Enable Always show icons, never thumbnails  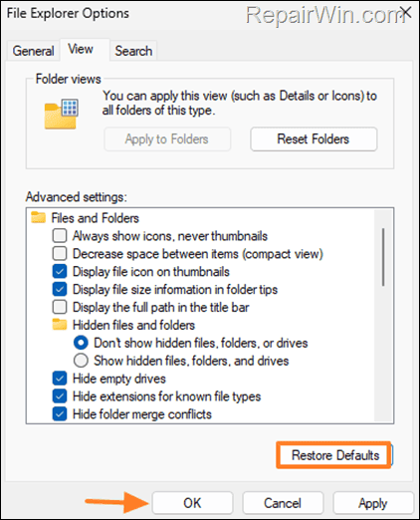(x=60, y=236)
